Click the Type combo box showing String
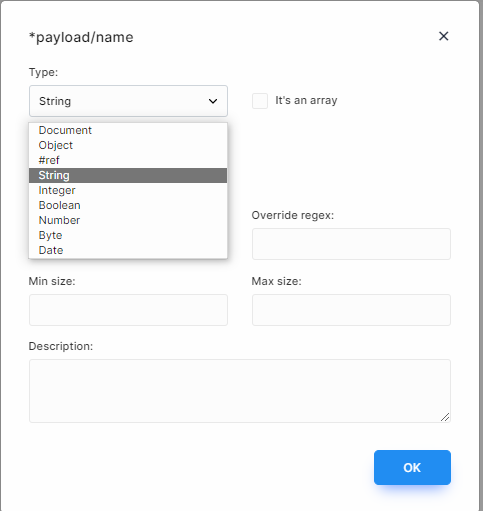483x511 pixels. [128, 101]
